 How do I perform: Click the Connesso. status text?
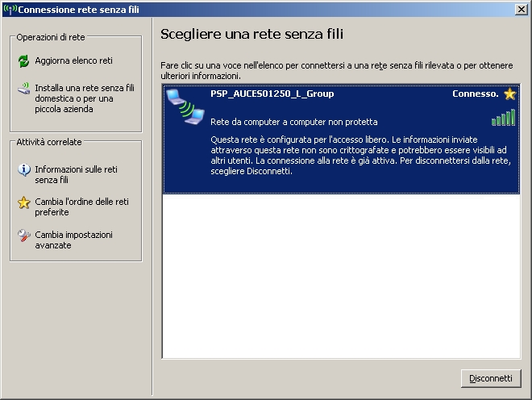pos(476,94)
